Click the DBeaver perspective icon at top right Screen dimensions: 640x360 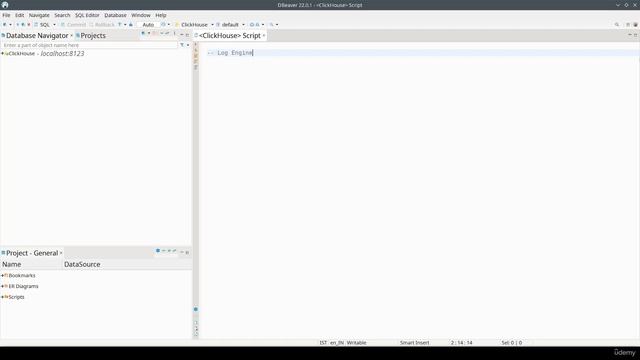[x=635, y=24]
